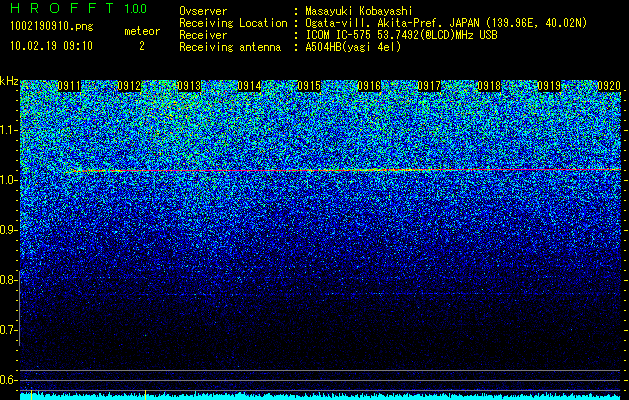
Task: Click the meteor count label
Action: coord(142,31)
